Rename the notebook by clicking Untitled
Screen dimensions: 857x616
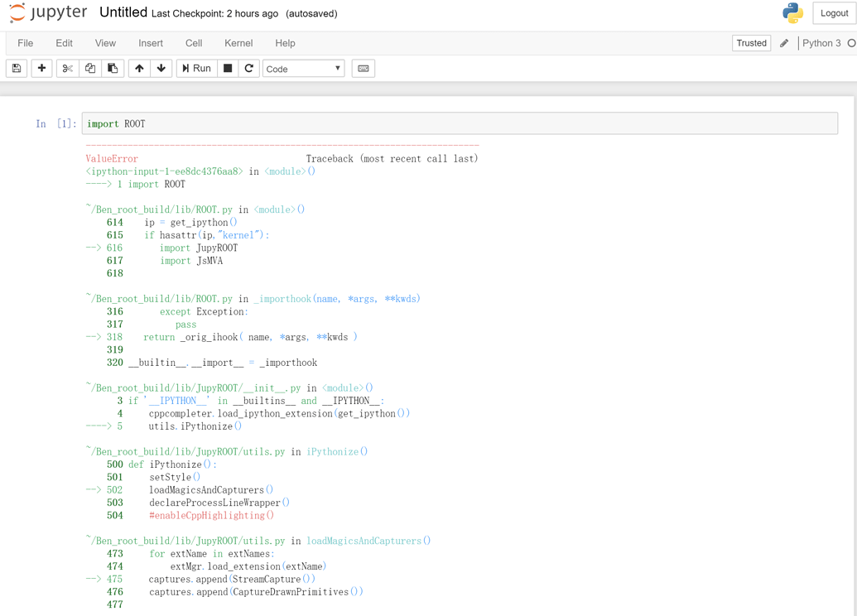[x=121, y=12]
